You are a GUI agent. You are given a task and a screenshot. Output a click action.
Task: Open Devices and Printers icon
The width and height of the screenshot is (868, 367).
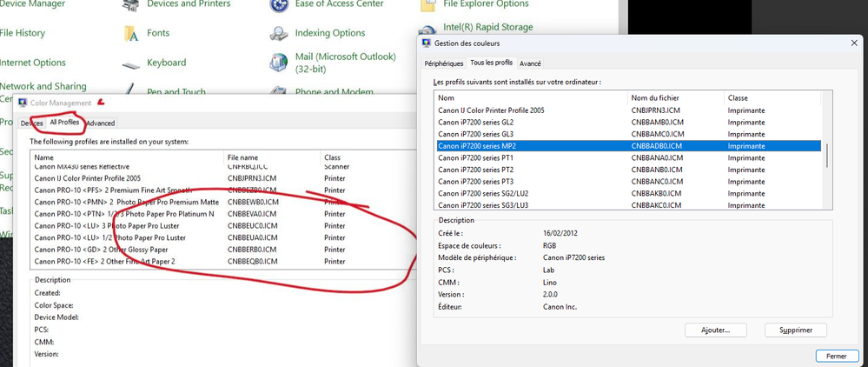coord(131,6)
